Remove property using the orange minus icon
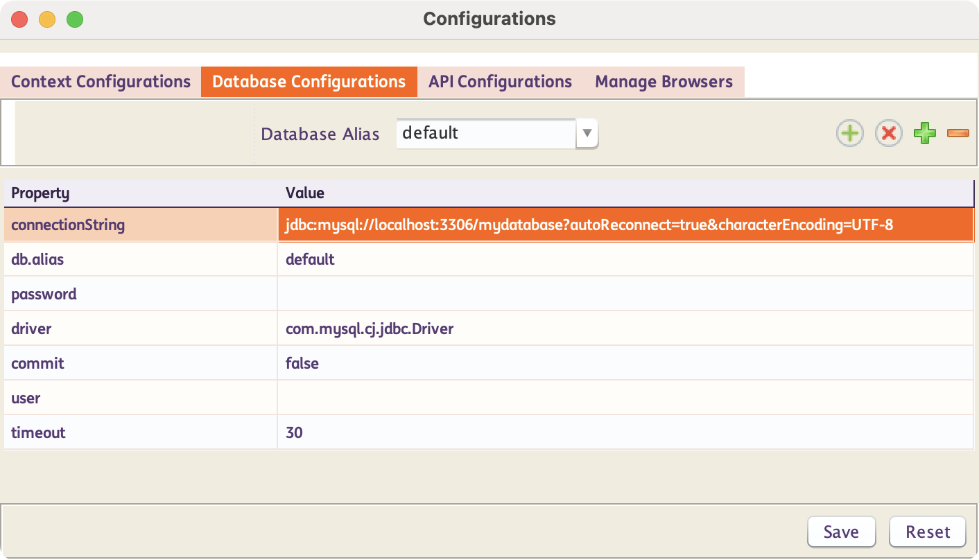Screen dimensions: 979x560 [x=958, y=133]
